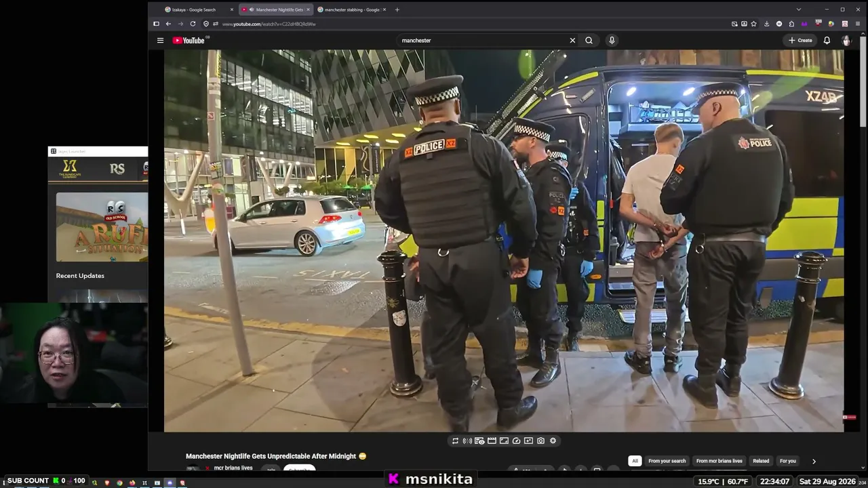Focus the YouTube search box

coord(483,40)
